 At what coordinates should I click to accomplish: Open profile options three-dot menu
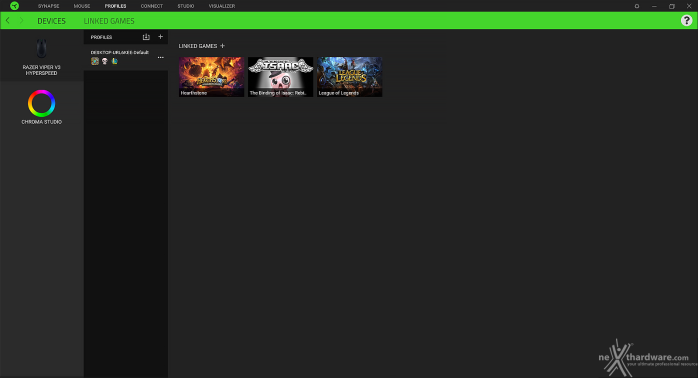(161, 57)
